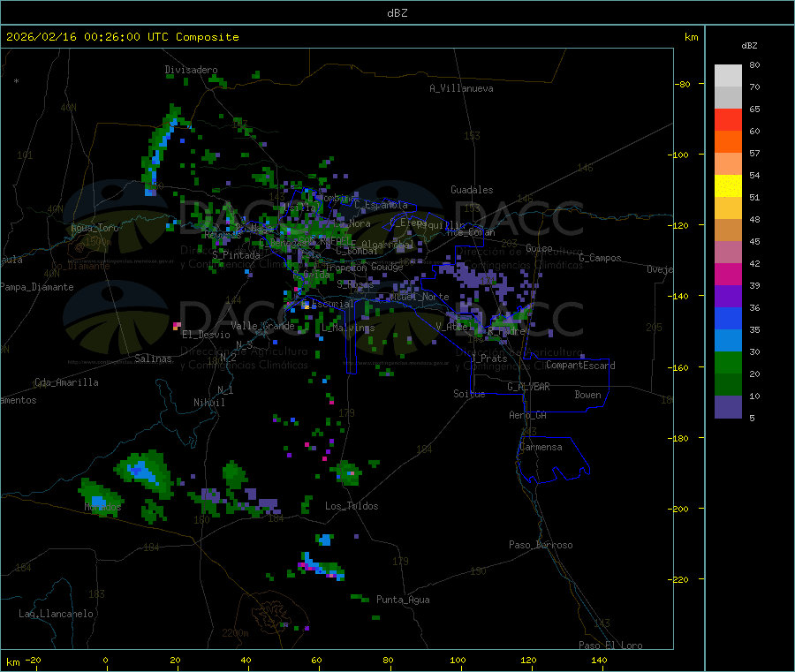Select the 'Los_Toldos' label
Screen dimensions: 795x672
[352, 506]
